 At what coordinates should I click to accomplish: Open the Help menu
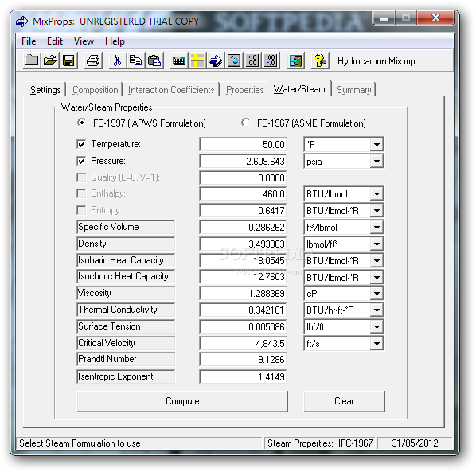[115, 41]
